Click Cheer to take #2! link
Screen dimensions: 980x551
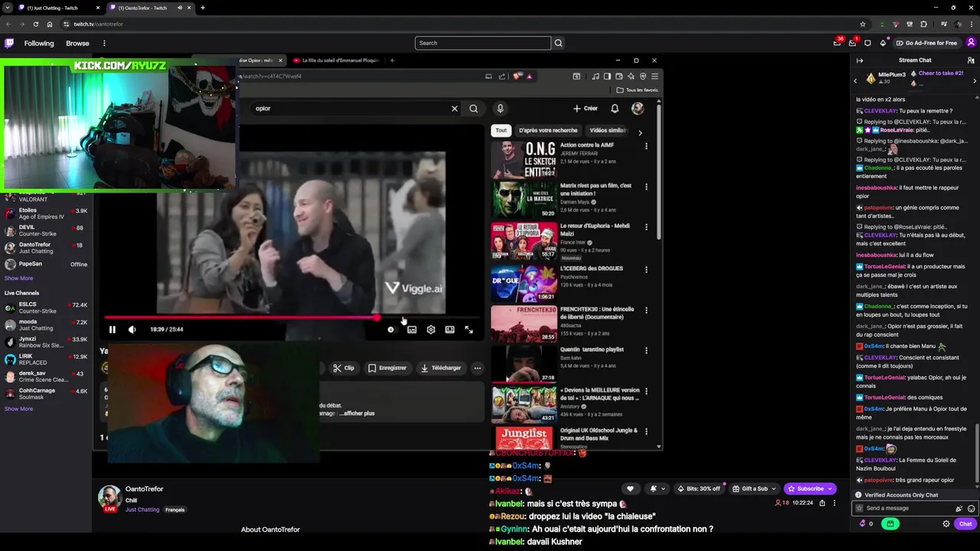click(941, 73)
